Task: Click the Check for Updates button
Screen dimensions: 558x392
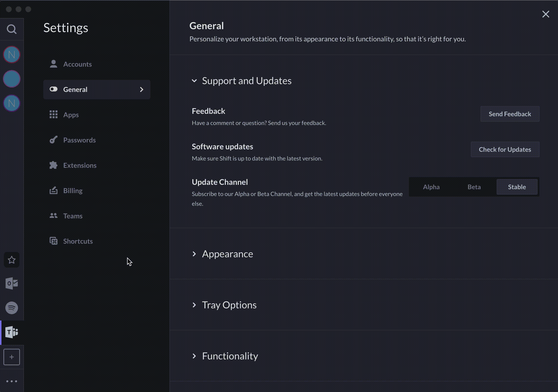Action: [505, 150]
